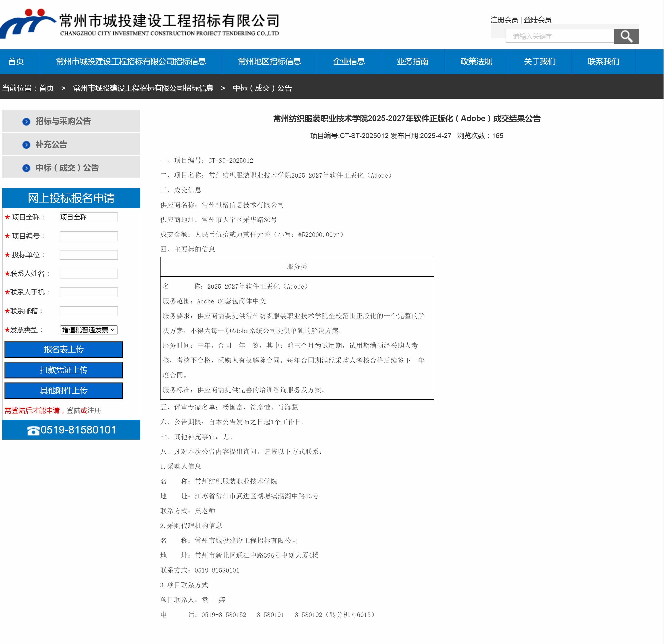Open 常州地区招标信息 in the nav bar

tap(269, 61)
